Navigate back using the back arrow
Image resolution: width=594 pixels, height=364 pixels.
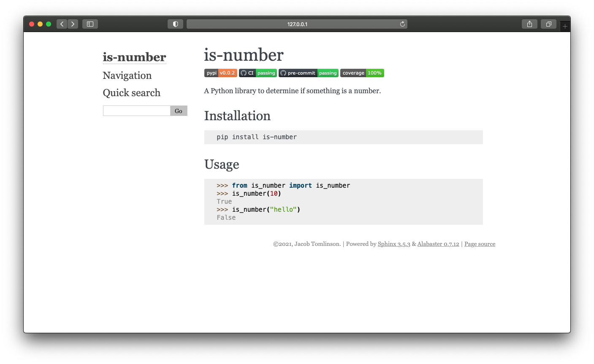pos(62,24)
